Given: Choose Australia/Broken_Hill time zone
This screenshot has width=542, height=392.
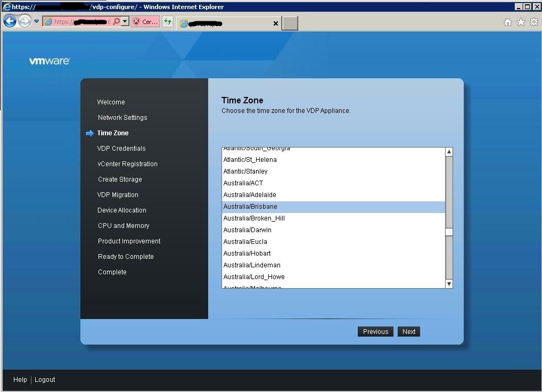Looking at the screenshot, I should (x=333, y=218).
